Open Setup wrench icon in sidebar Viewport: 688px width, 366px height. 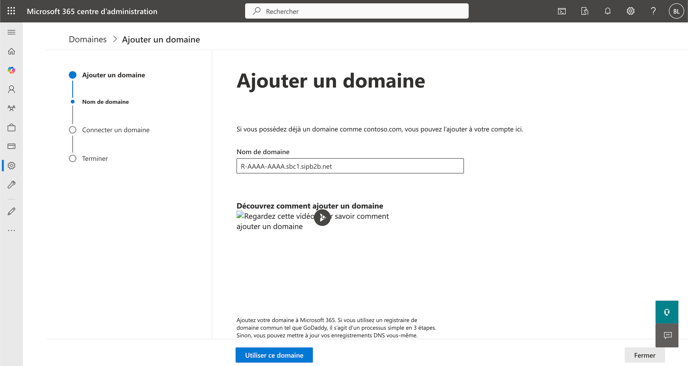(x=11, y=185)
